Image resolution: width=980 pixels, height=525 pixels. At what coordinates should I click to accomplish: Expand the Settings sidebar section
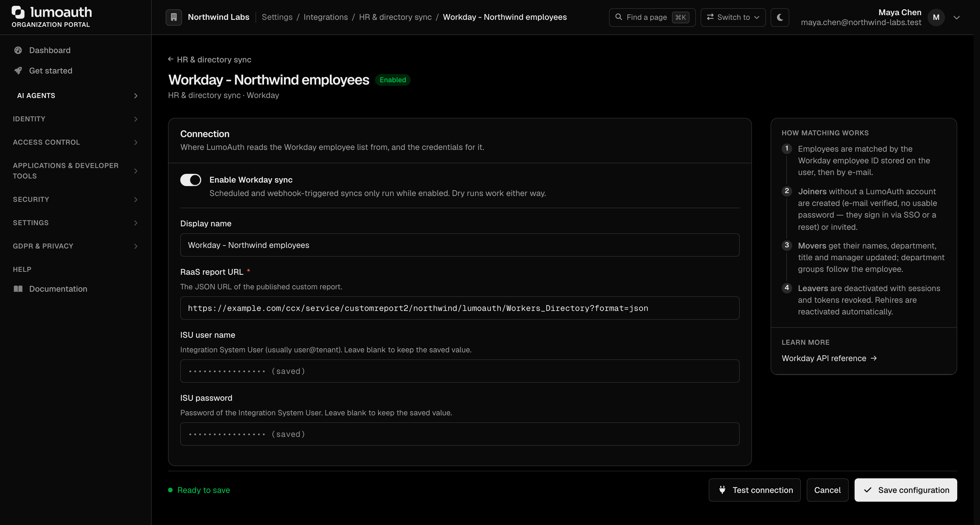click(x=75, y=223)
